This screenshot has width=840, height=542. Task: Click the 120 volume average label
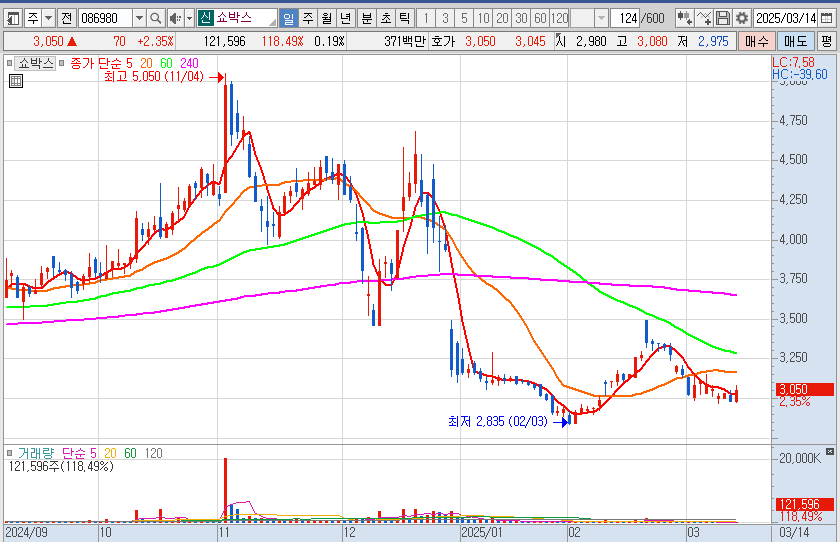[154, 453]
